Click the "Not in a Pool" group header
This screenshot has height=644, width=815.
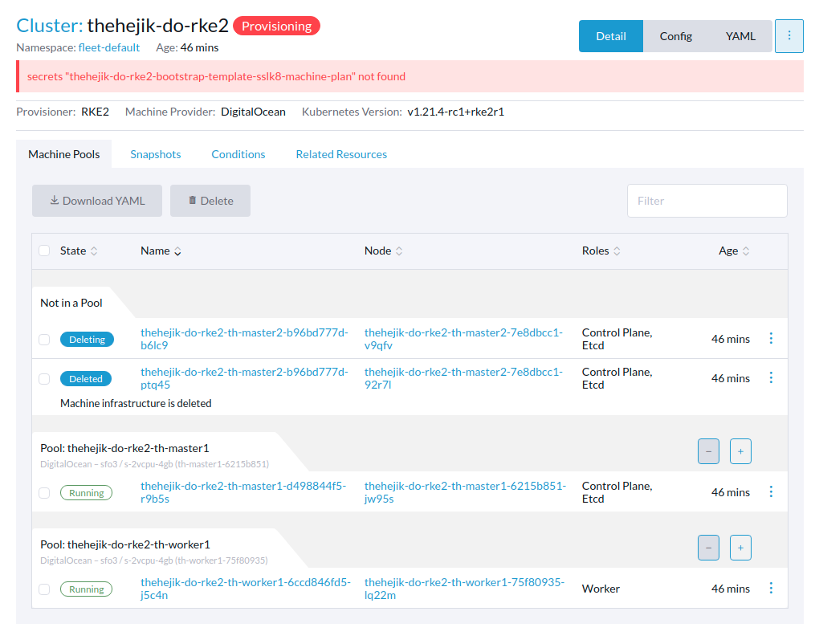click(x=71, y=303)
